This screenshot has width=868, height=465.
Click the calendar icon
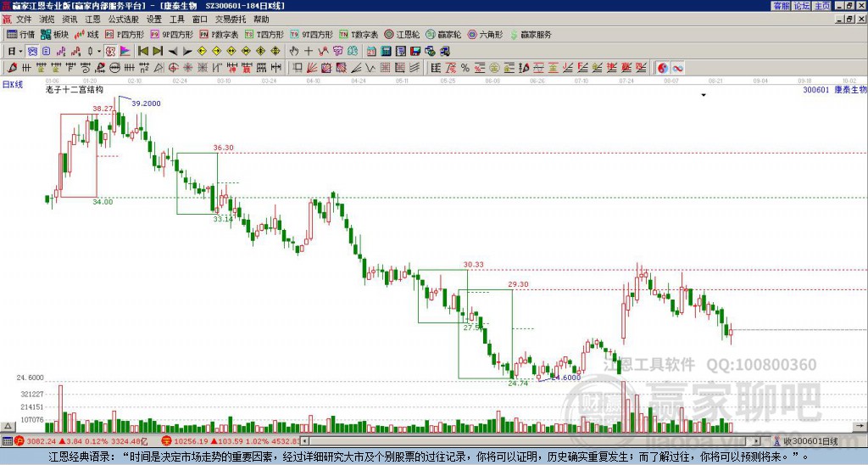point(371,52)
